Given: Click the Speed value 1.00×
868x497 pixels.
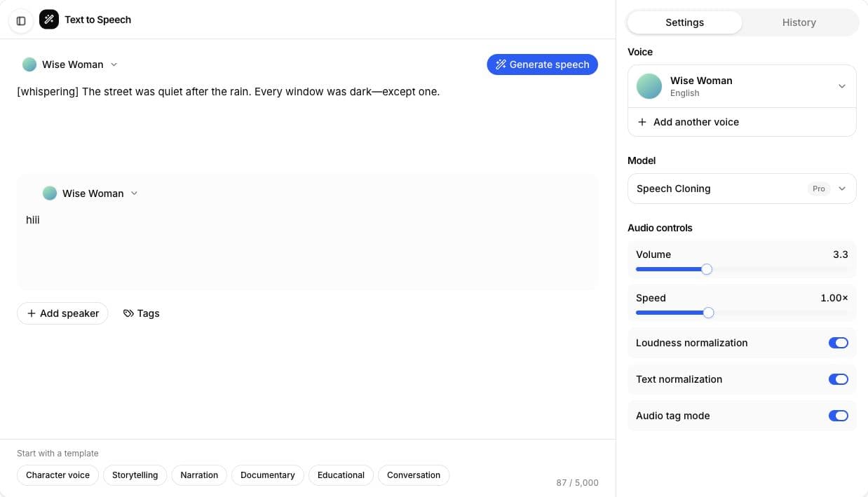Looking at the screenshot, I should point(834,298).
